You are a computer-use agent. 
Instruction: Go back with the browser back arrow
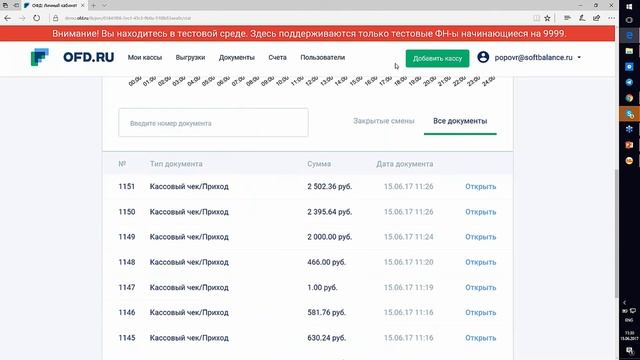(x=8, y=18)
